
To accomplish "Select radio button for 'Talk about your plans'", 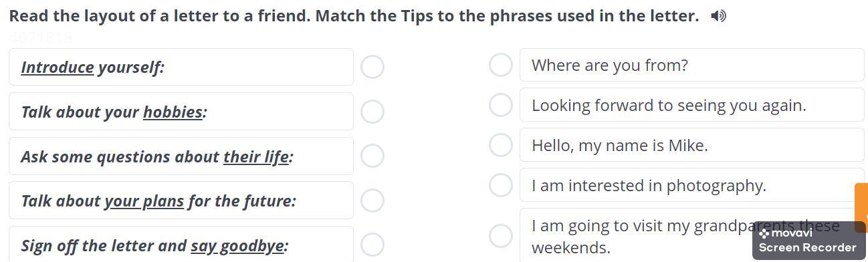I will 372,201.
